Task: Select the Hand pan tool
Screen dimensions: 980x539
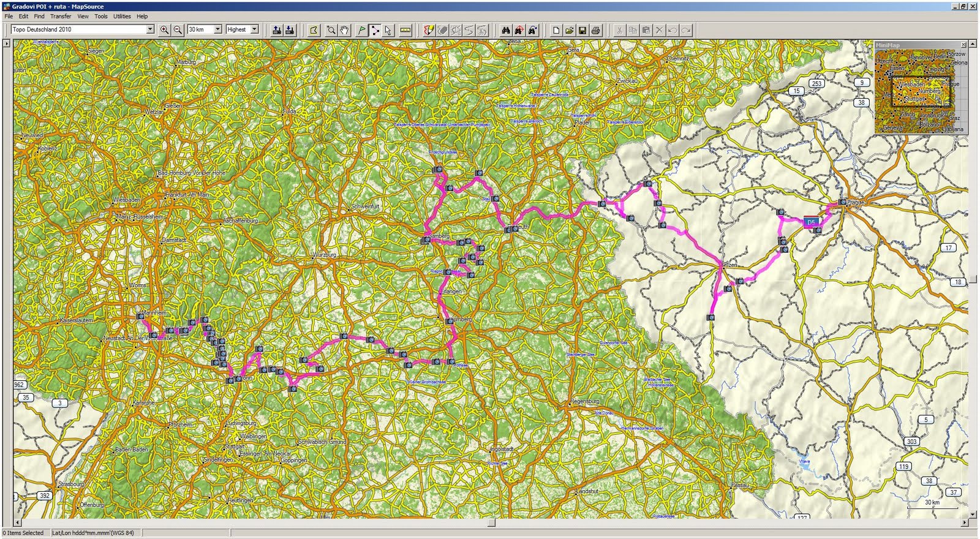Action: [344, 29]
